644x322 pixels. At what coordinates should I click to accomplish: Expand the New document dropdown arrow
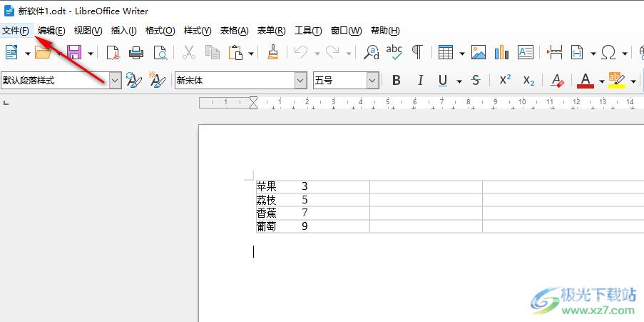(28, 54)
